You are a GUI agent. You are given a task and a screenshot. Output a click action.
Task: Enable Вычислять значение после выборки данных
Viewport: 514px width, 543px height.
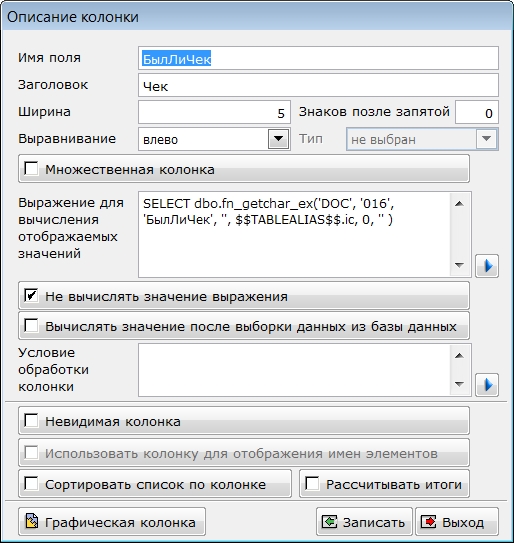pos(32,326)
